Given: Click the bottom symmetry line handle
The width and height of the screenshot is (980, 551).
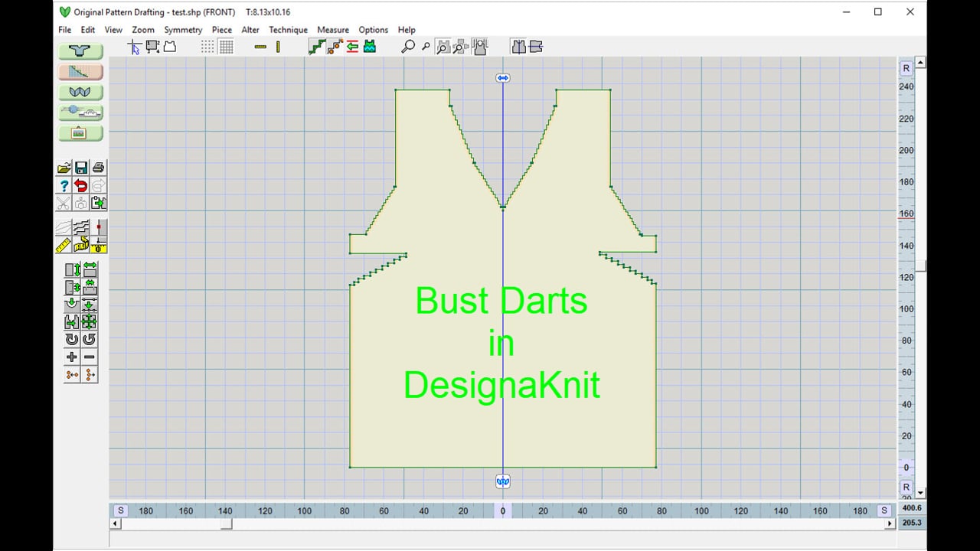Looking at the screenshot, I should (x=502, y=481).
